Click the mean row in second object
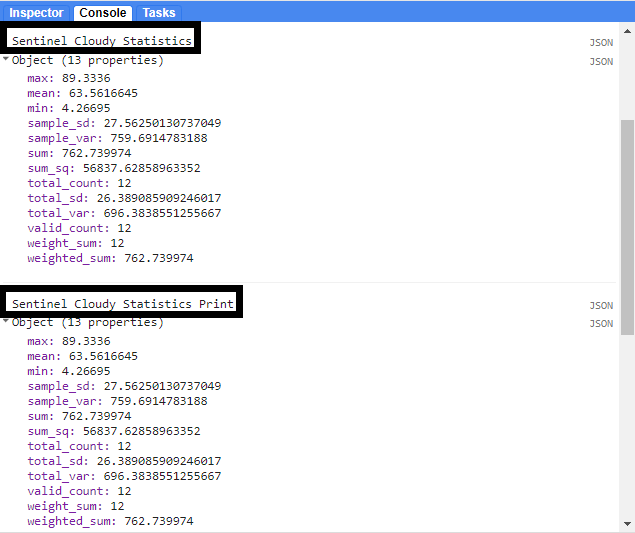 tap(82, 355)
